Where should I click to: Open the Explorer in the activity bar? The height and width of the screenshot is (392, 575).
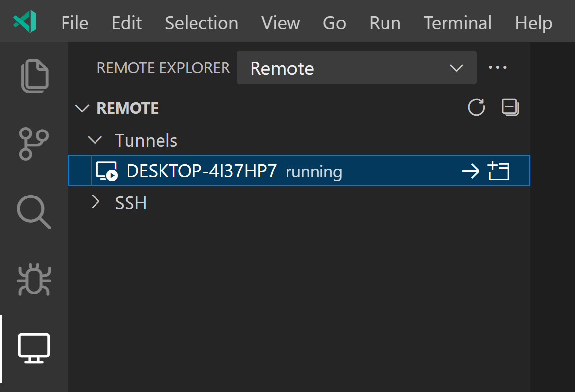click(x=33, y=75)
